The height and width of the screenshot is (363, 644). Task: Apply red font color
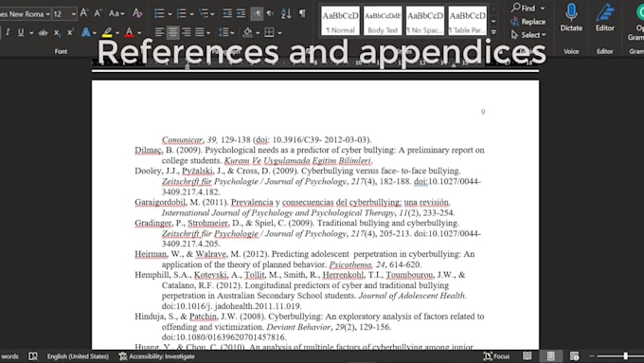click(129, 32)
